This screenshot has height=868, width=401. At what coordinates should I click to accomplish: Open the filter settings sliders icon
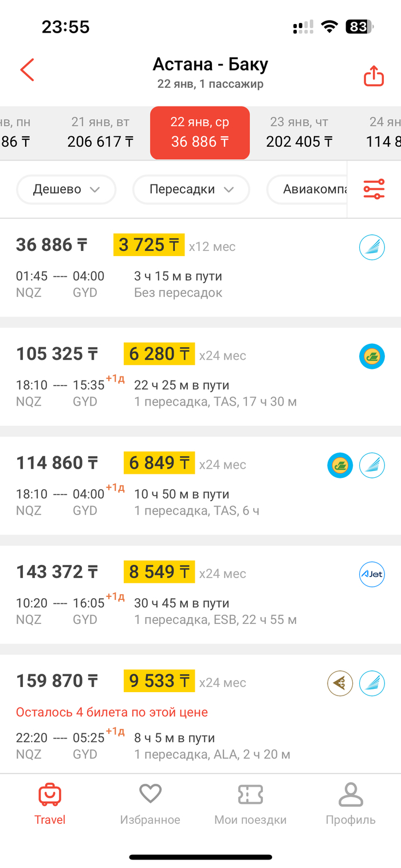(x=374, y=189)
